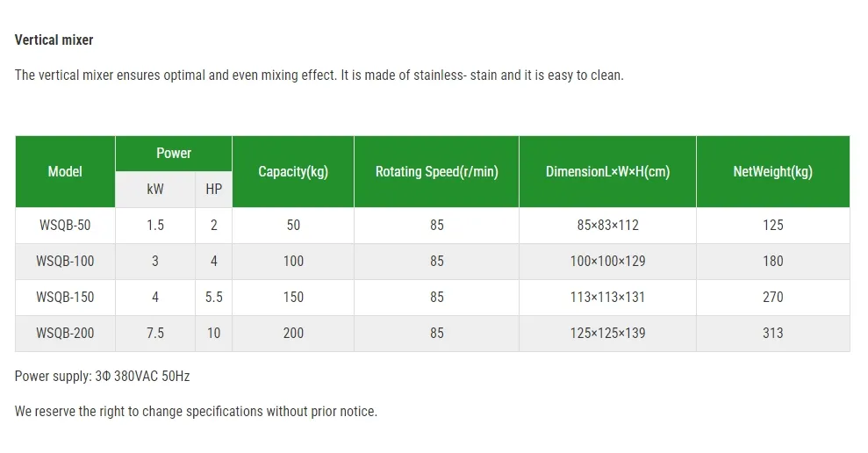Image resolution: width=868 pixels, height=453 pixels.
Task: Click the 7.5 kW power cell
Action: [155, 334]
